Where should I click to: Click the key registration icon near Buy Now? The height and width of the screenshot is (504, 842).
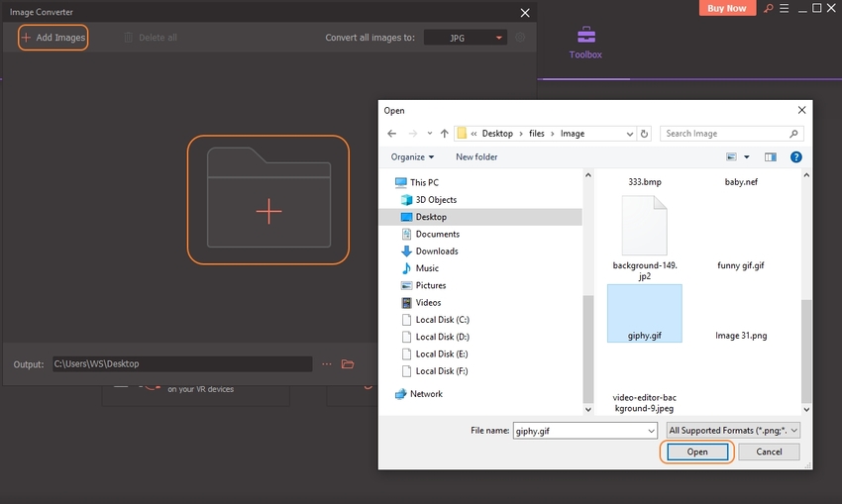click(768, 9)
